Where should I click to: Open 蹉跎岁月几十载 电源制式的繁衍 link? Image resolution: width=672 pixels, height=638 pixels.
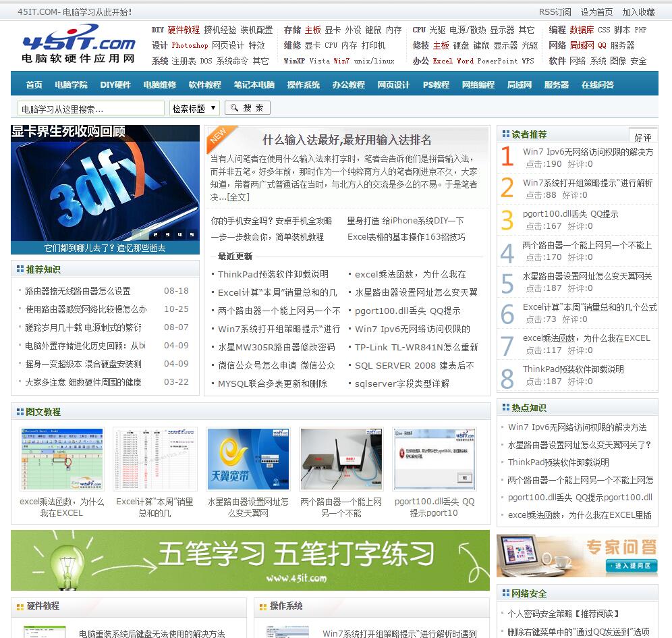click(x=83, y=327)
